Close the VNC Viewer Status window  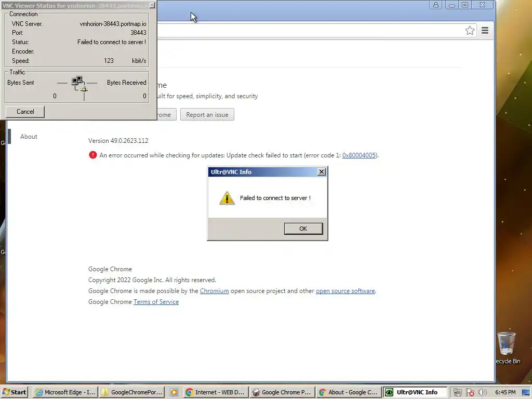(x=152, y=5)
